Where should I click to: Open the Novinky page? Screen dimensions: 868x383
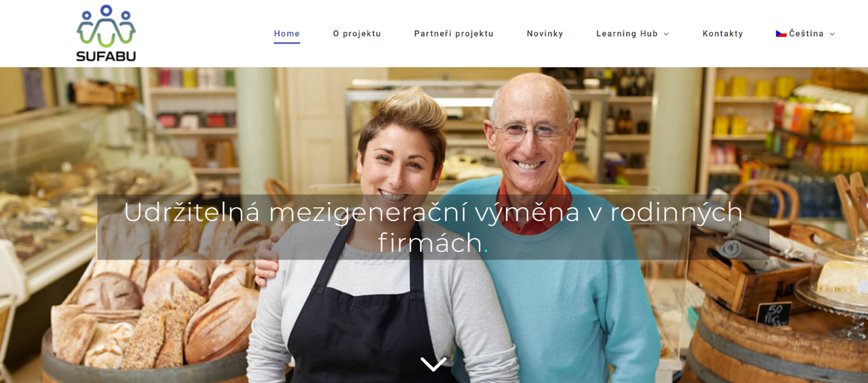545,34
